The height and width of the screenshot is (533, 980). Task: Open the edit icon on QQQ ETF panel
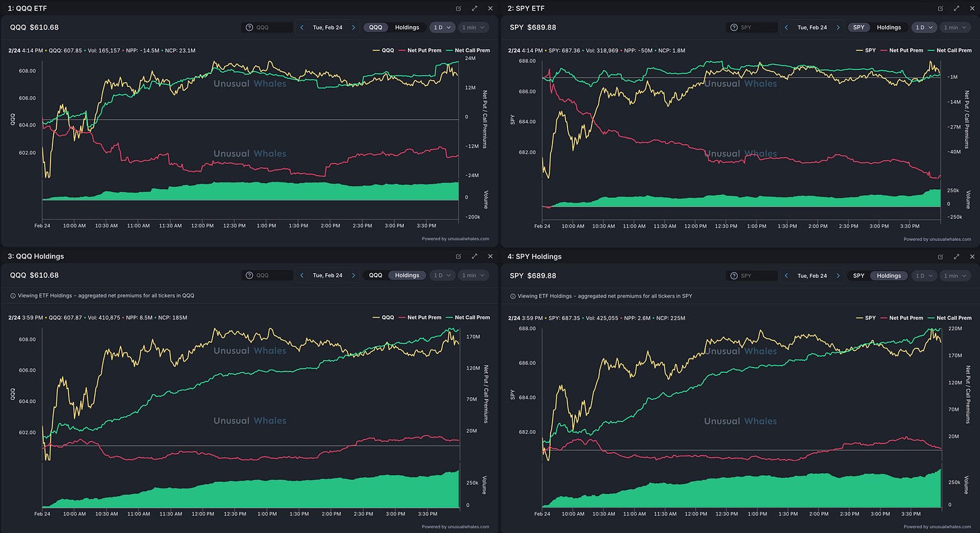(458, 9)
